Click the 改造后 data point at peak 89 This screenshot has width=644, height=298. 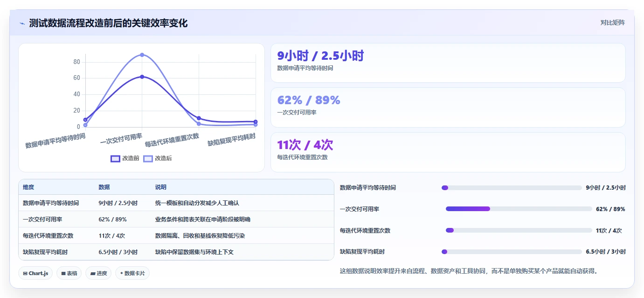(x=142, y=55)
